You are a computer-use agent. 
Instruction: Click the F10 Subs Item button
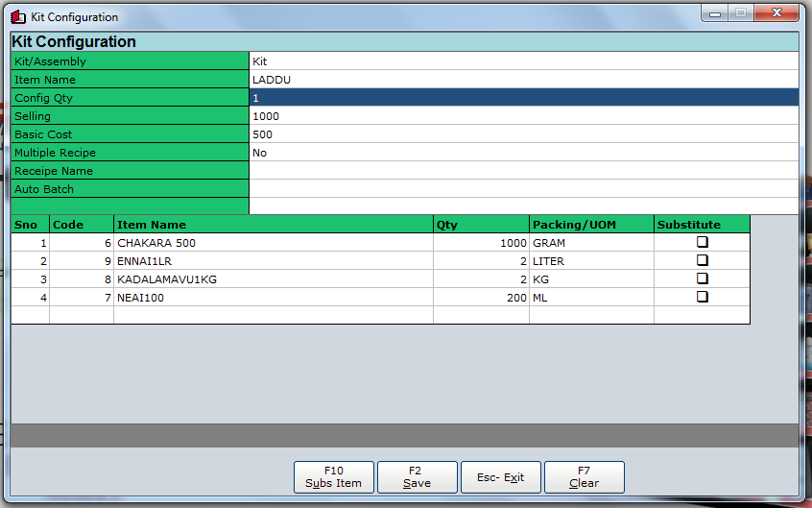tap(333, 477)
